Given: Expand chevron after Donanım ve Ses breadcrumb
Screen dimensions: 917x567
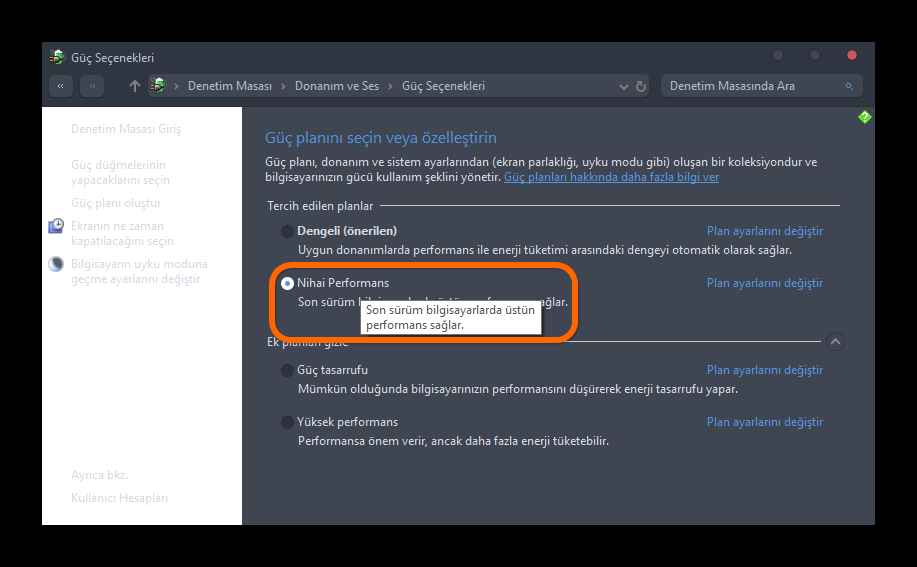Looking at the screenshot, I should click(390, 87).
